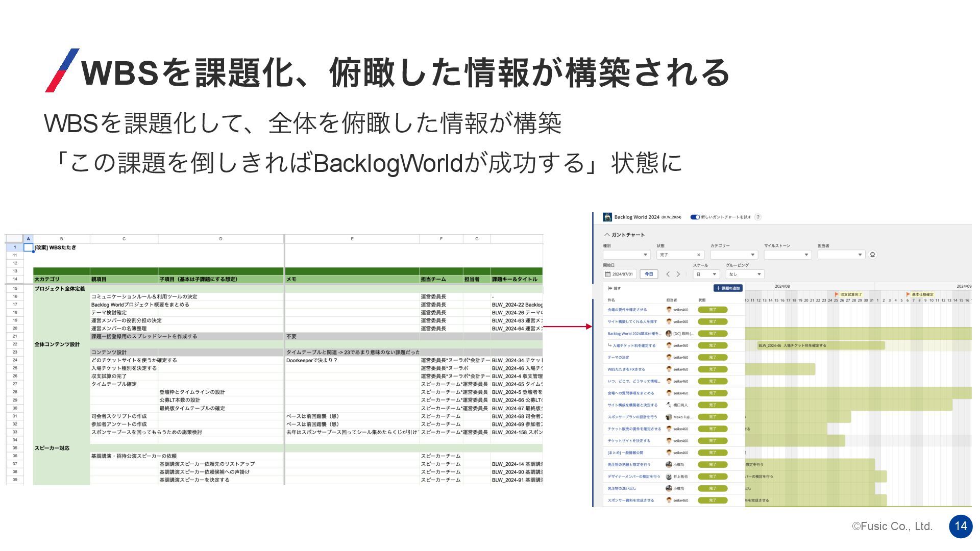Click the 担当チーム header cell
This screenshot has width=980, height=551.
442,279
